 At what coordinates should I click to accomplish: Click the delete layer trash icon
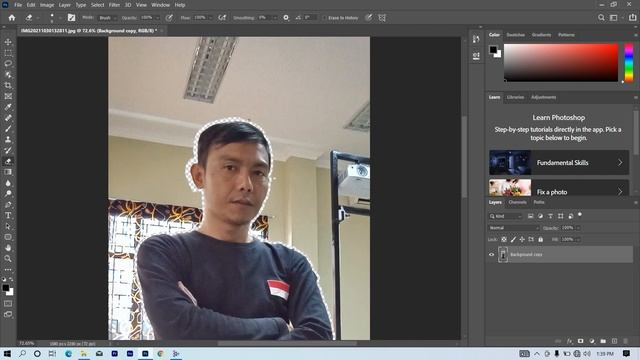(x=625, y=341)
